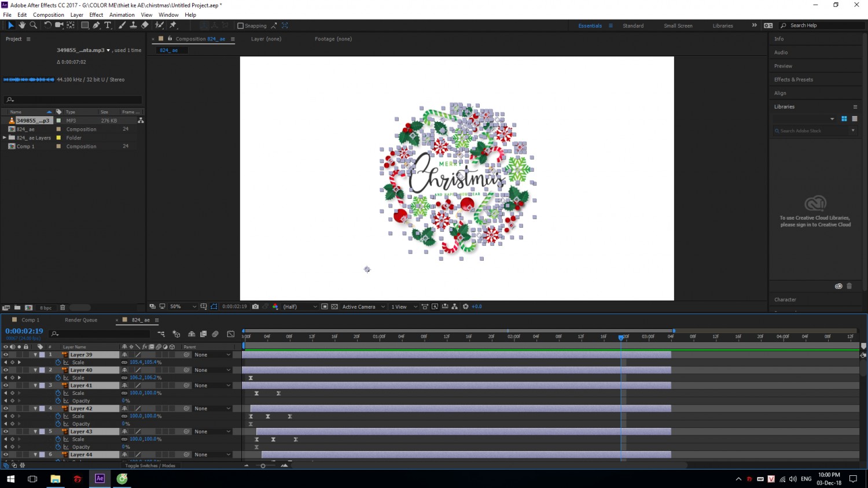
Task: Enable motion blur for the timeline
Action: coord(215,334)
